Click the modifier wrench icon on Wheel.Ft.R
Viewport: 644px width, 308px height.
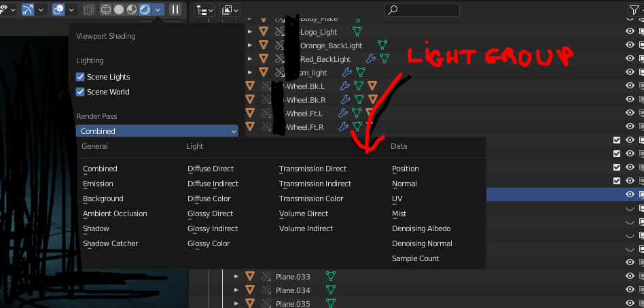tap(343, 126)
